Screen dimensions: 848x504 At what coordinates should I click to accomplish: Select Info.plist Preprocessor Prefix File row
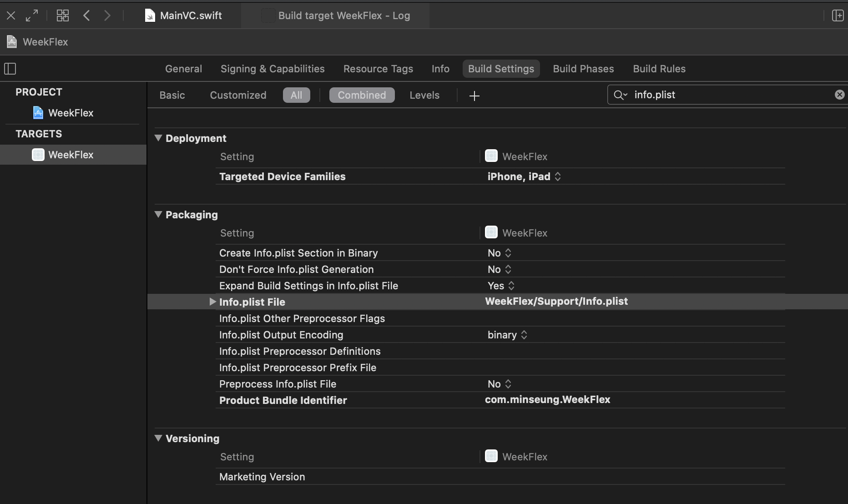coord(500,368)
